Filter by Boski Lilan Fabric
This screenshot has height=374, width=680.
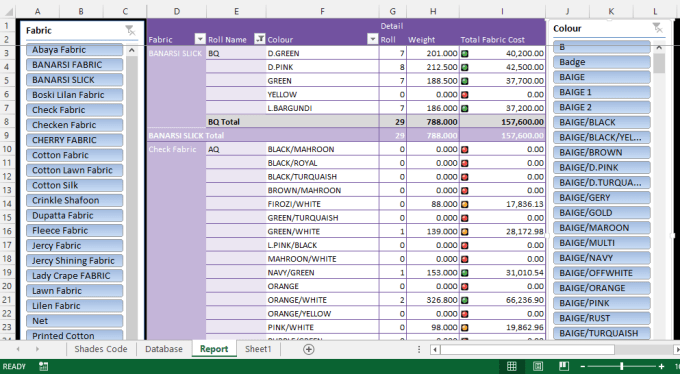(x=74, y=95)
